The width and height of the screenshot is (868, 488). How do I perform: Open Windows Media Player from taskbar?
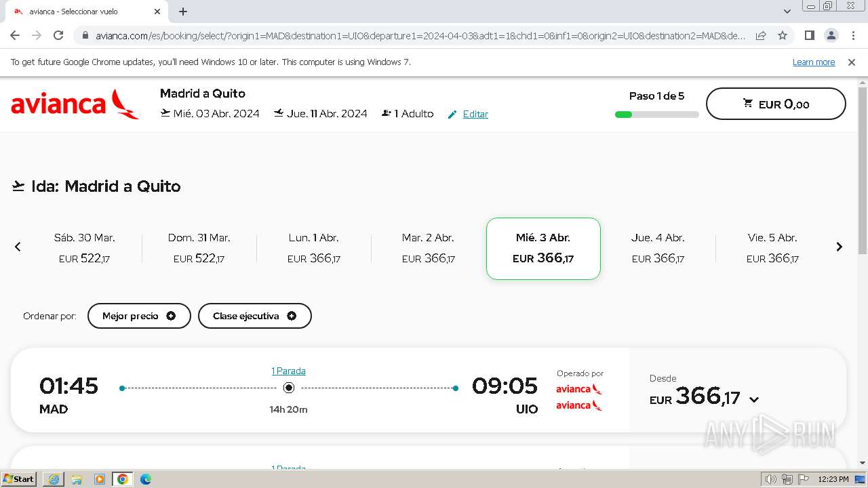pos(100,479)
